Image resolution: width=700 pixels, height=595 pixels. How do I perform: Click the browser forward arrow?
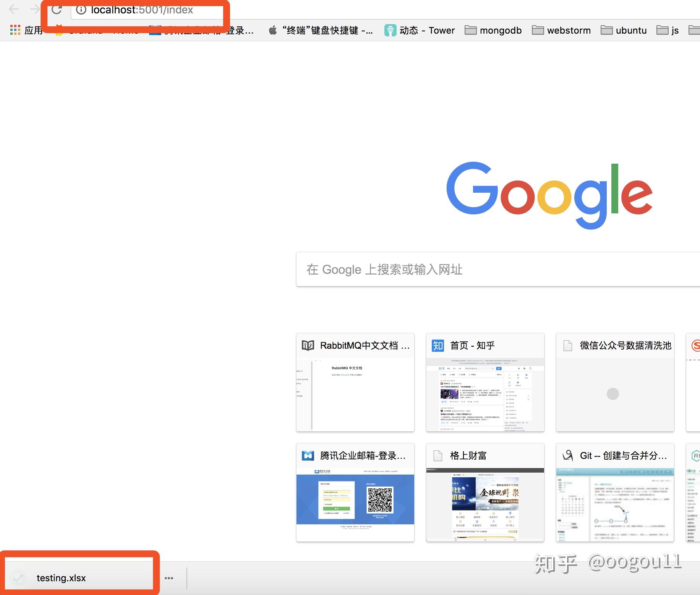[35, 9]
